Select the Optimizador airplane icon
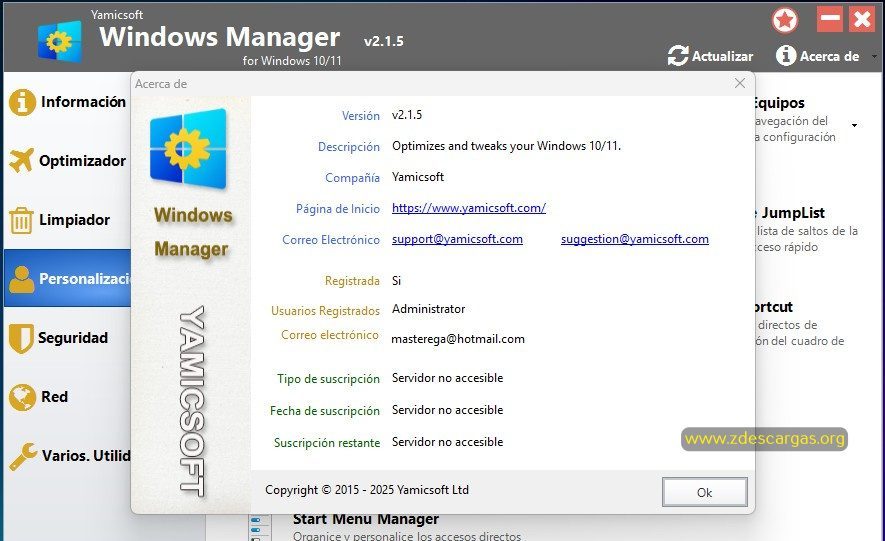Image resolution: width=885 pixels, height=541 pixels. coord(21,161)
